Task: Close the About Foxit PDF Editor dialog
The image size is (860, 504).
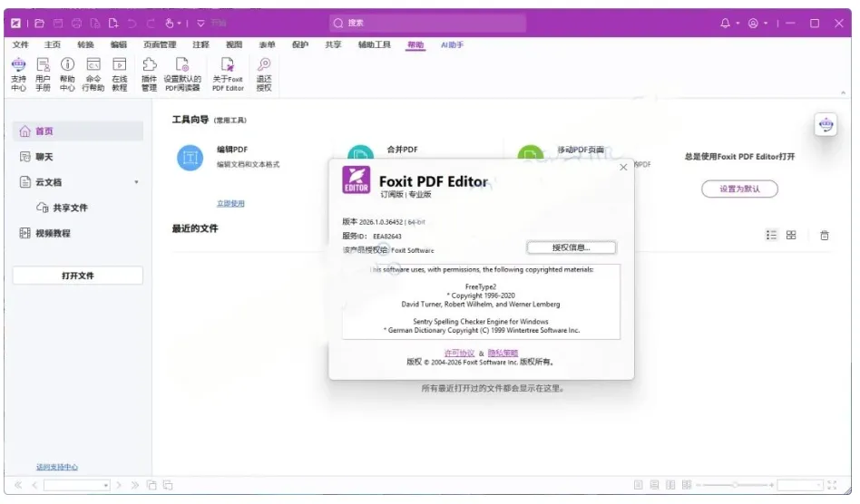Action: (x=623, y=167)
